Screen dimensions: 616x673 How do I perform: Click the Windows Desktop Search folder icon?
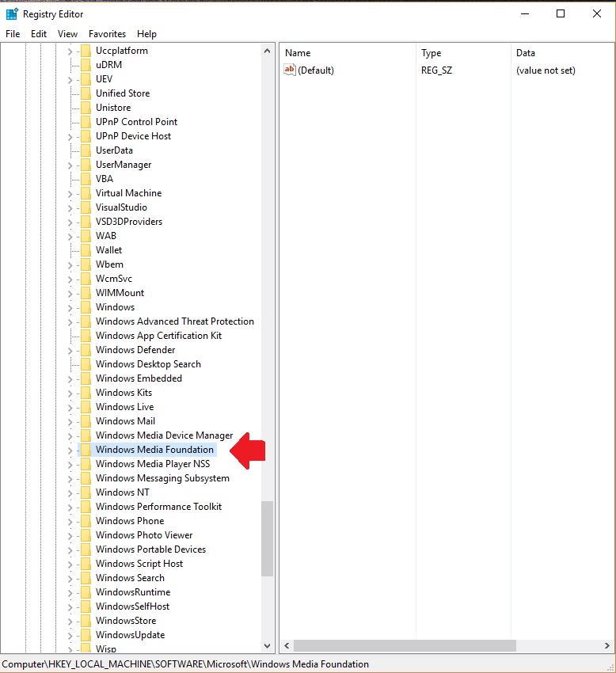pos(86,364)
